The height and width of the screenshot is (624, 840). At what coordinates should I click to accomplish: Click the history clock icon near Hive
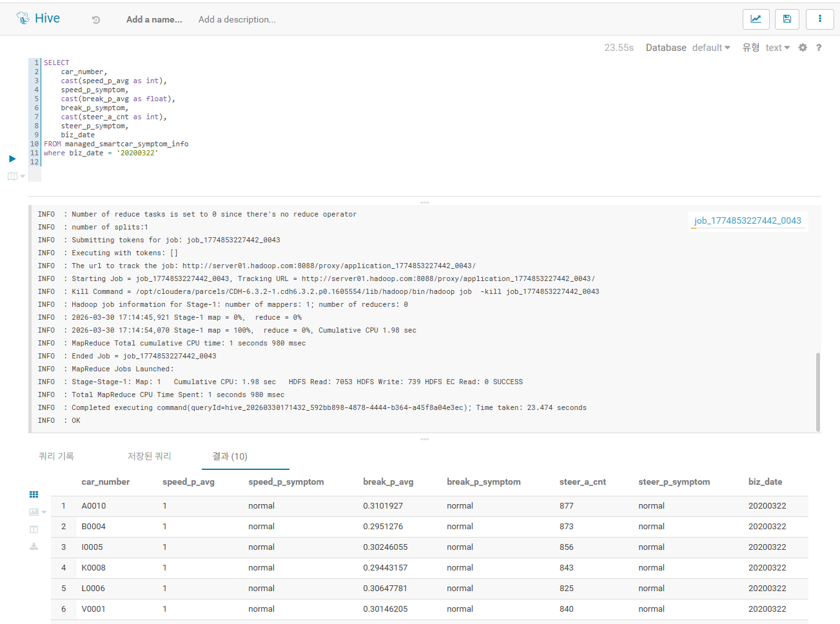(x=96, y=20)
